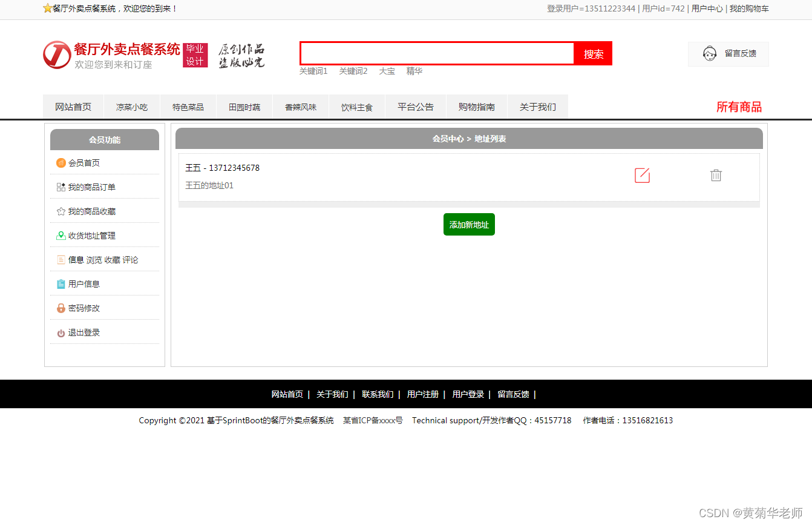Click the 用户信息 clipboard icon
The width and height of the screenshot is (812, 525).
(x=61, y=283)
